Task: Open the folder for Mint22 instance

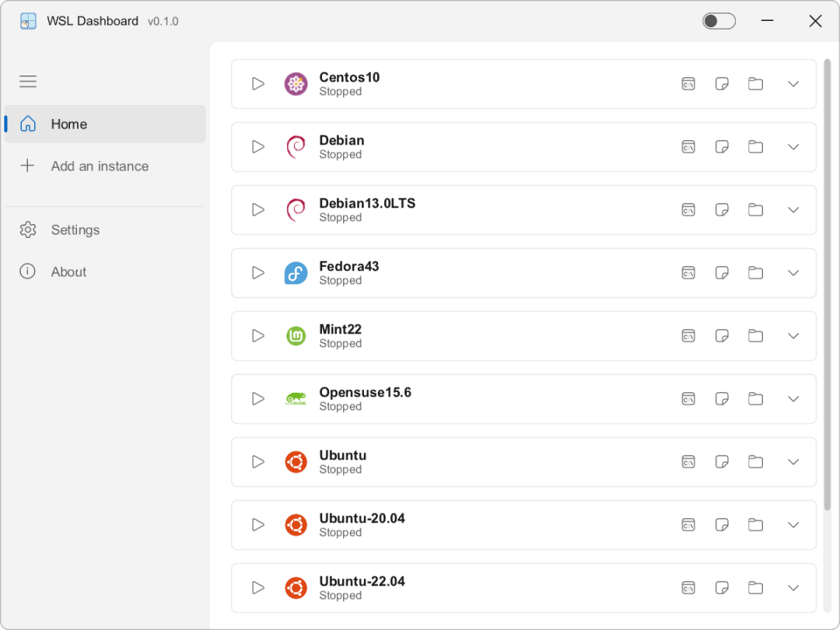Action: 755,336
